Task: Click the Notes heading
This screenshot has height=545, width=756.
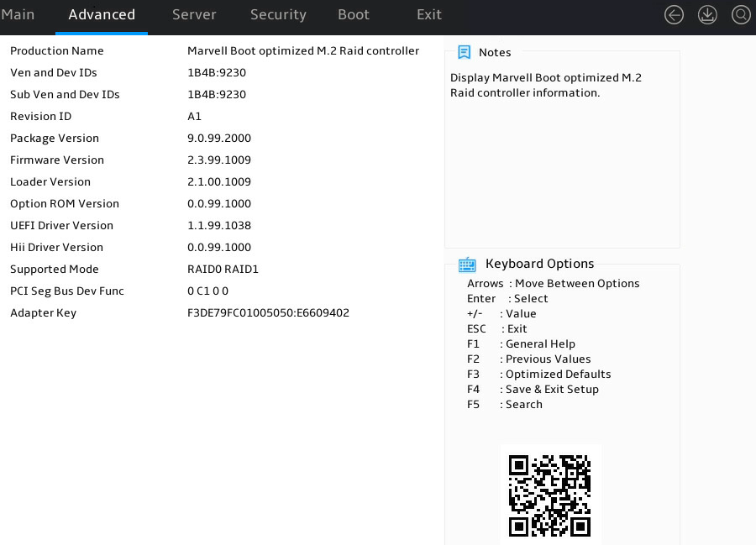Action: coord(495,52)
